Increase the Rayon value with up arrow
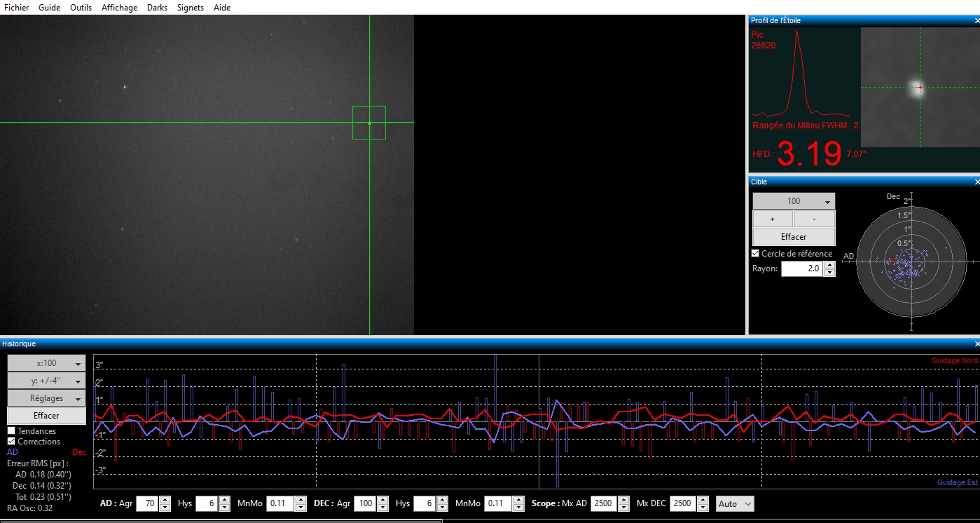This screenshot has width=980, height=523. [829, 265]
